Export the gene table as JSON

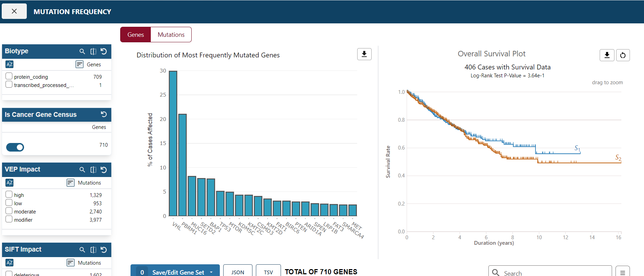click(238, 272)
